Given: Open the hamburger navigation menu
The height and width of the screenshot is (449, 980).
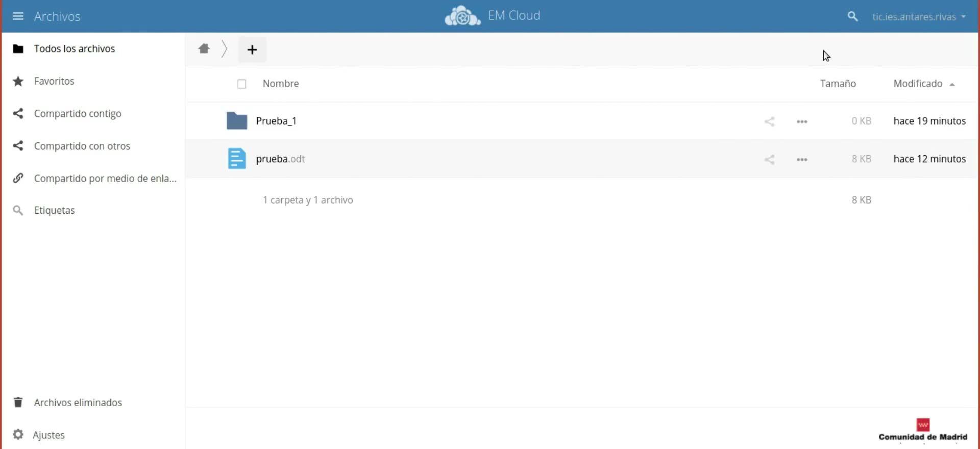Looking at the screenshot, I should tap(18, 16).
